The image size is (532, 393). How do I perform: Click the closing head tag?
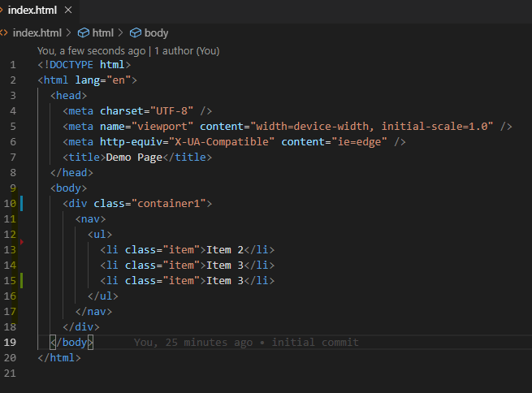(71, 173)
